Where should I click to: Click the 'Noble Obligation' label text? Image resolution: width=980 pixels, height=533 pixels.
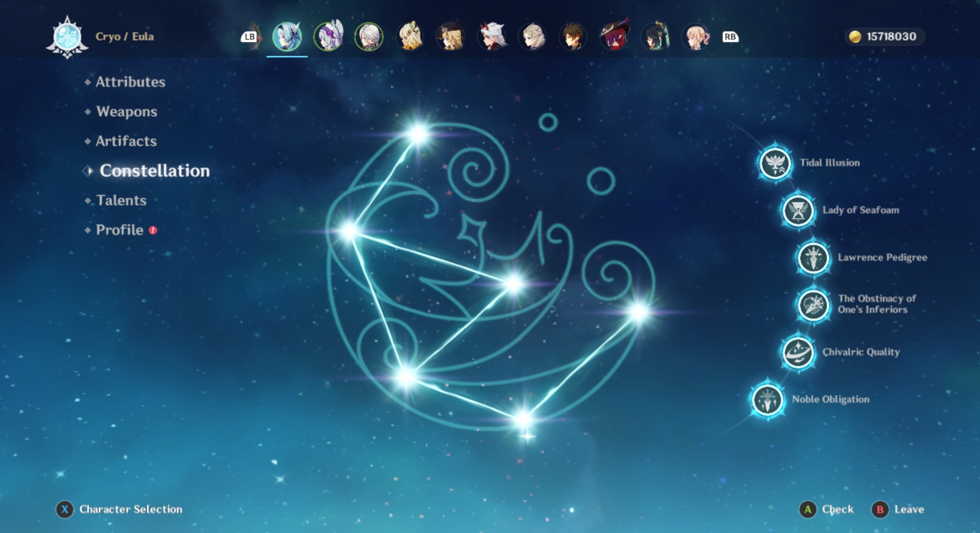click(830, 399)
